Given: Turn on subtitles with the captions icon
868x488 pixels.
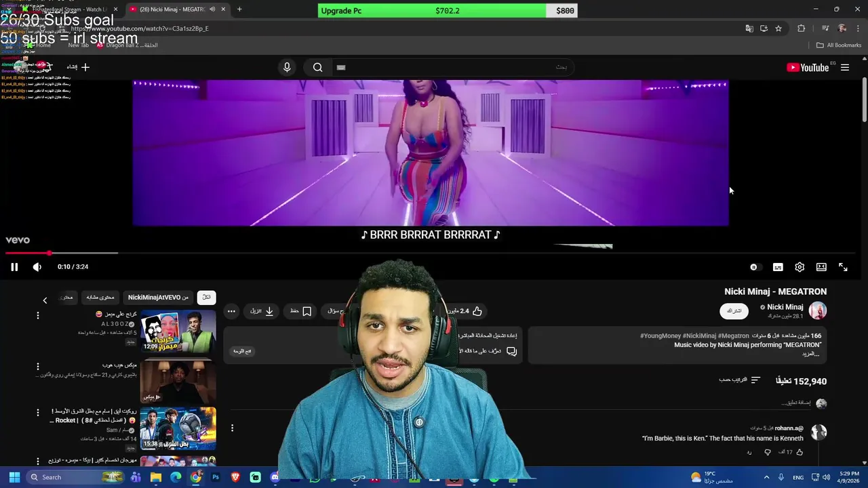Looking at the screenshot, I should [778, 267].
